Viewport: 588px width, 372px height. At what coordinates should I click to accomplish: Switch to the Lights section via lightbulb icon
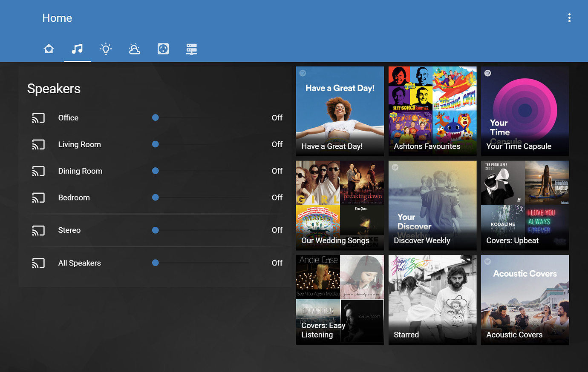[x=106, y=49]
